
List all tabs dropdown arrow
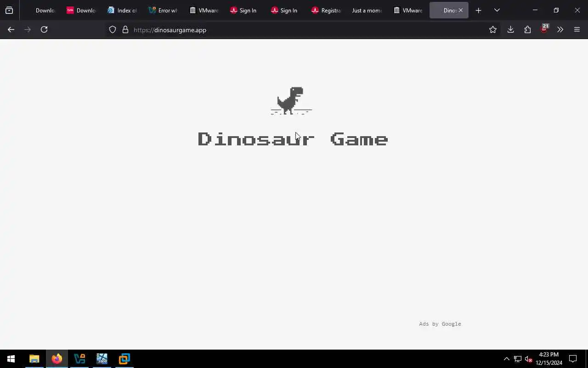[497, 10]
